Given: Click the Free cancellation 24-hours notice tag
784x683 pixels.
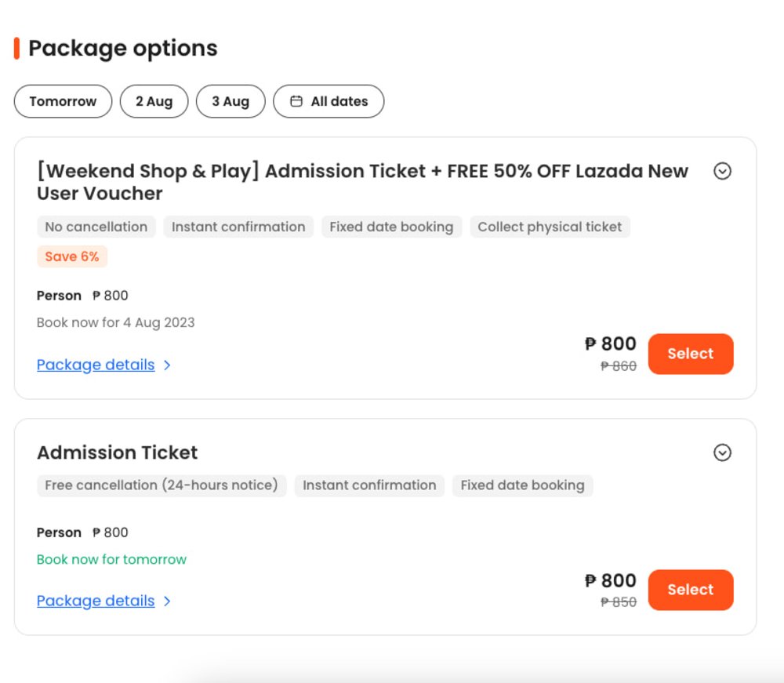Looking at the screenshot, I should pos(161,485).
